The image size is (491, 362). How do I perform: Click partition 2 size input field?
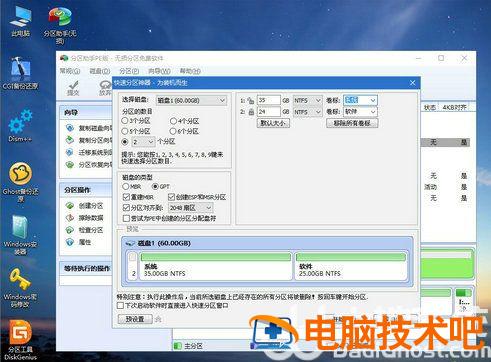[x=269, y=112]
